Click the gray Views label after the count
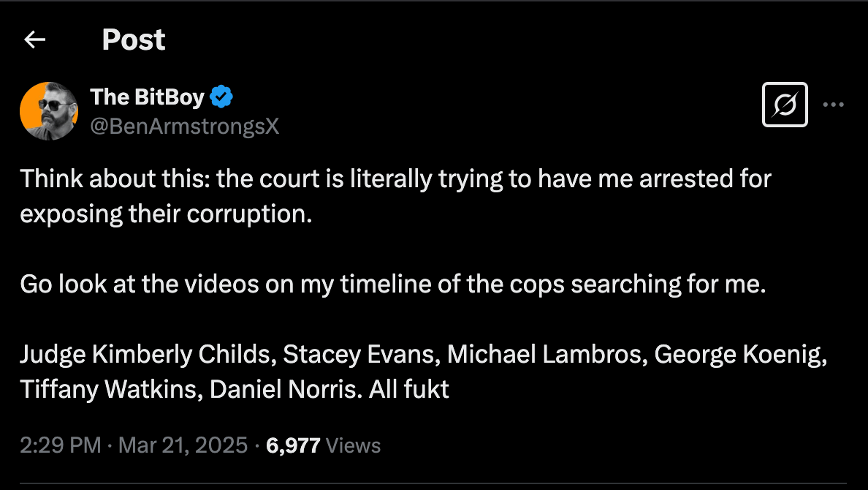The height and width of the screenshot is (490, 868). tap(352, 445)
